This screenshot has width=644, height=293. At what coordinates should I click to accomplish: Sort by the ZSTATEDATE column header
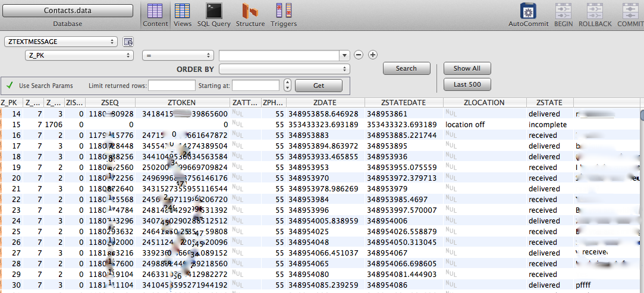coord(404,103)
